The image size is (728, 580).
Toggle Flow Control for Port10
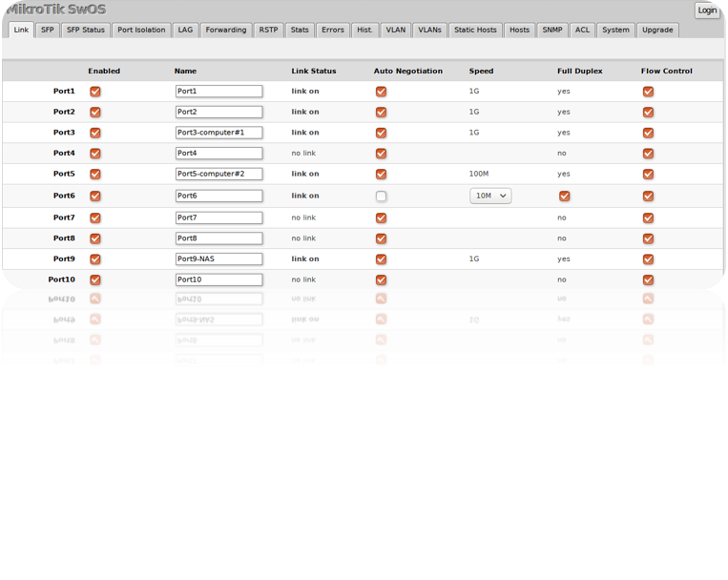click(x=648, y=280)
